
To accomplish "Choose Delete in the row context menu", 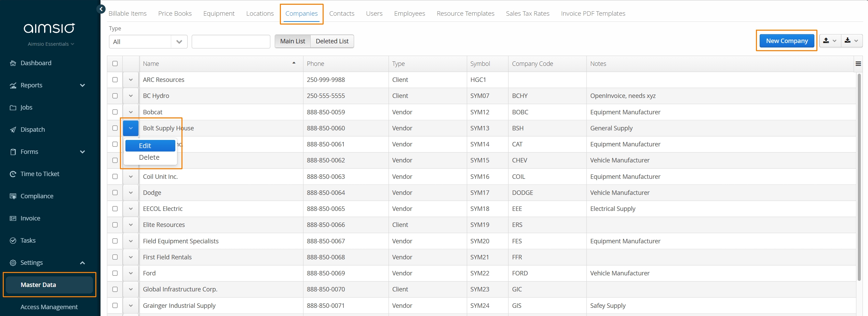I will pos(150,157).
